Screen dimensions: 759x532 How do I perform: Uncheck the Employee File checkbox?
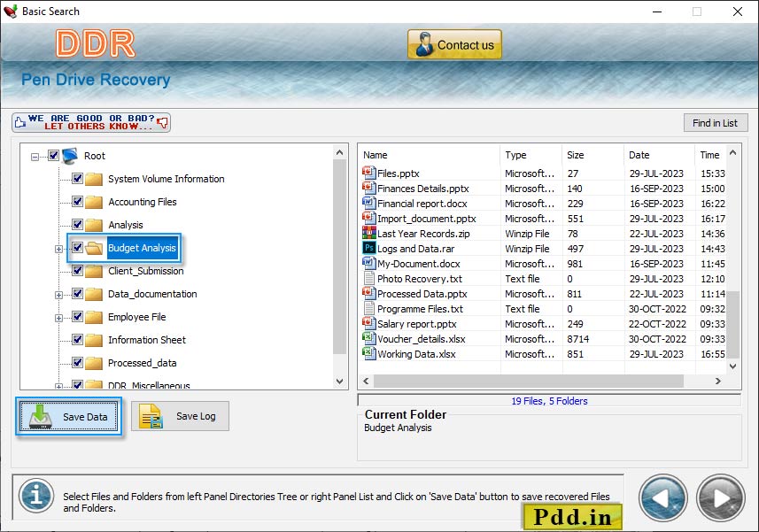click(x=77, y=316)
